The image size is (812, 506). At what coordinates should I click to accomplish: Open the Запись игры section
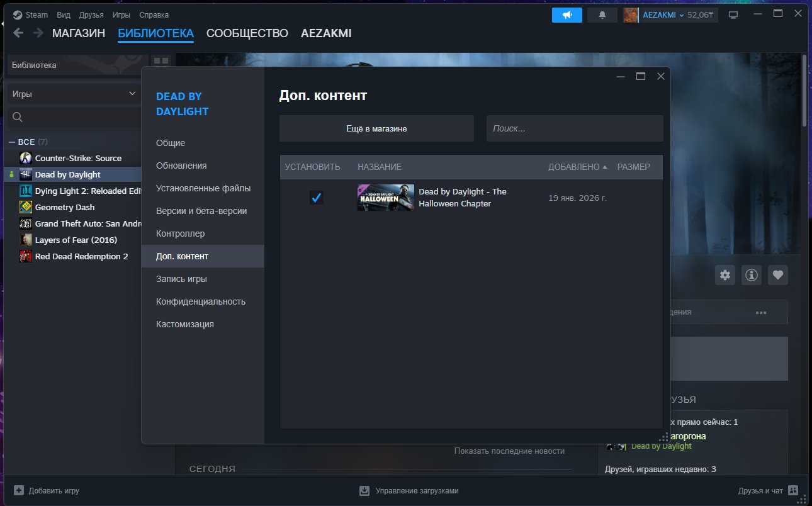(x=203, y=279)
